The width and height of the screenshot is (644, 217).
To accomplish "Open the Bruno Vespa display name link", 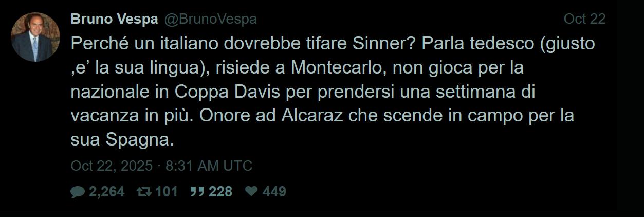I will (x=115, y=19).
